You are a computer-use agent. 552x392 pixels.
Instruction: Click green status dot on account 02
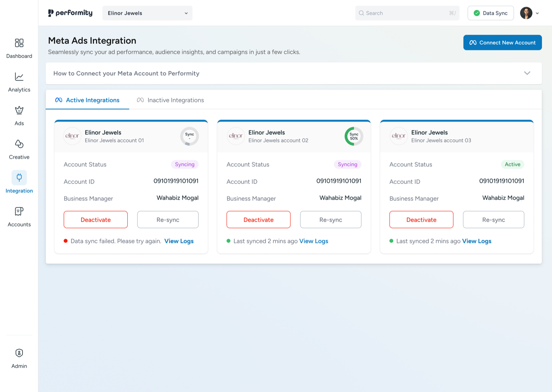coord(228,241)
